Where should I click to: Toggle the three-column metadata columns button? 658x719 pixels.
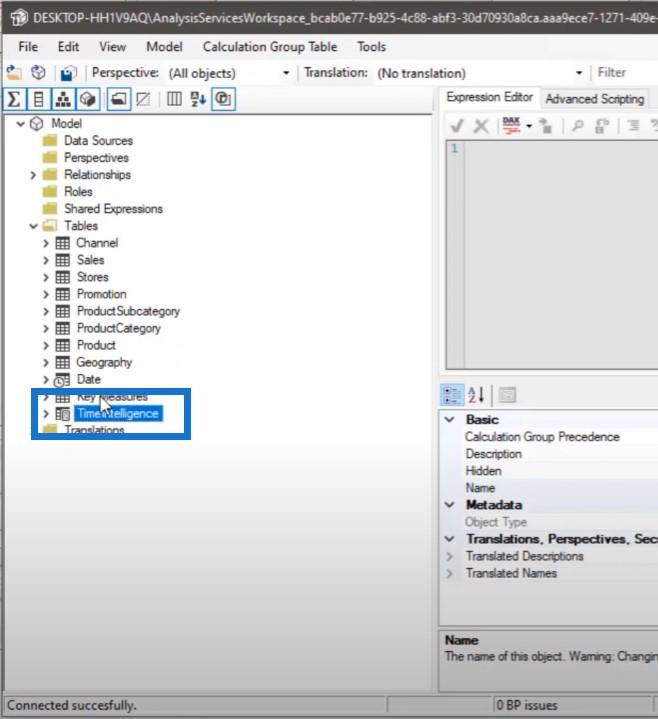click(174, 99)
